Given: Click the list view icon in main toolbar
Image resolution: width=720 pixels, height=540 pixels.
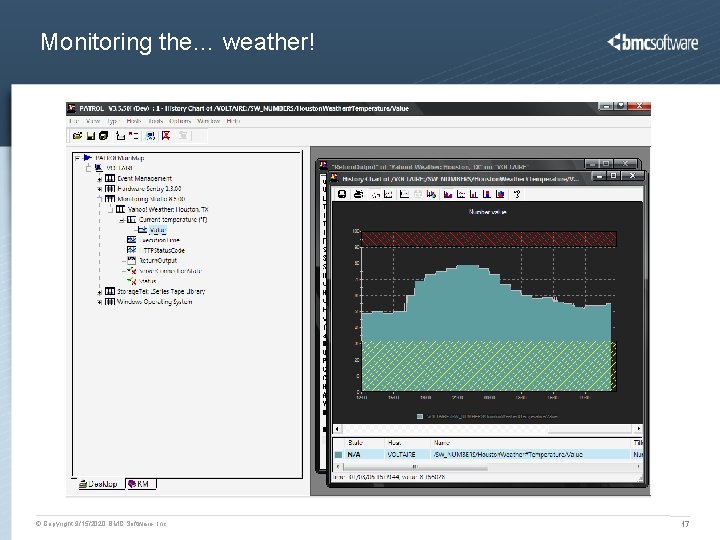Looking at the screenshot, I should [x=133, y=135].
